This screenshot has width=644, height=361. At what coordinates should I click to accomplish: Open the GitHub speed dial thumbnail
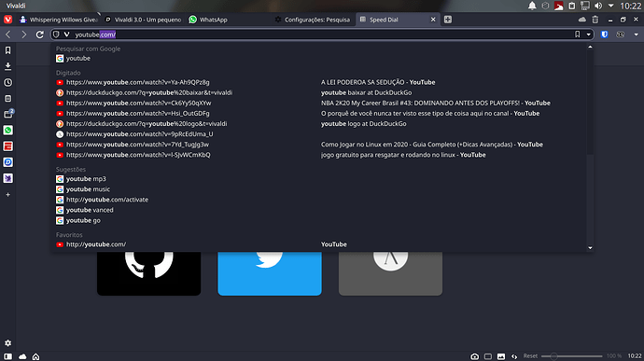click(x=149, y=273)
